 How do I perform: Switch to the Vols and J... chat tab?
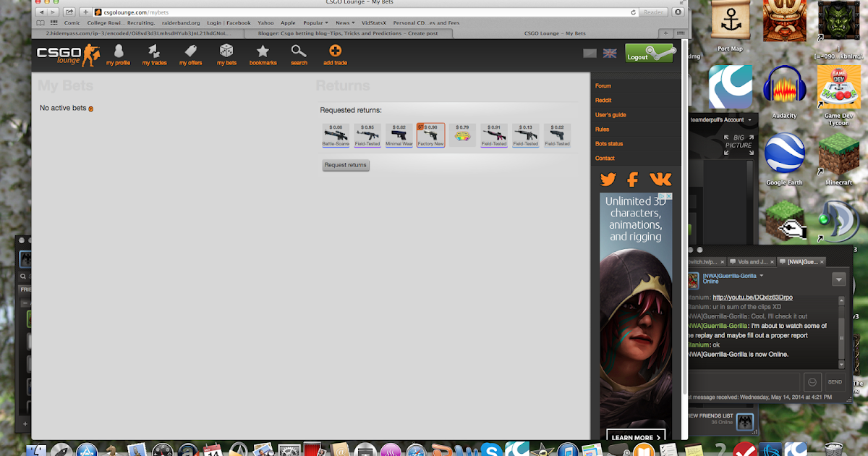[x=751, y=261]
